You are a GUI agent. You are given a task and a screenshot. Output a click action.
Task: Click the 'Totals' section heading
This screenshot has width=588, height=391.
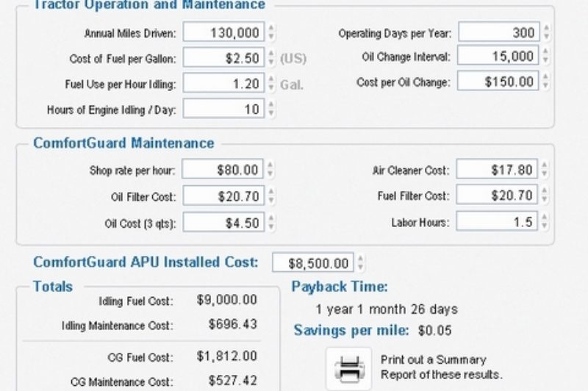click(x=53, y=287)
